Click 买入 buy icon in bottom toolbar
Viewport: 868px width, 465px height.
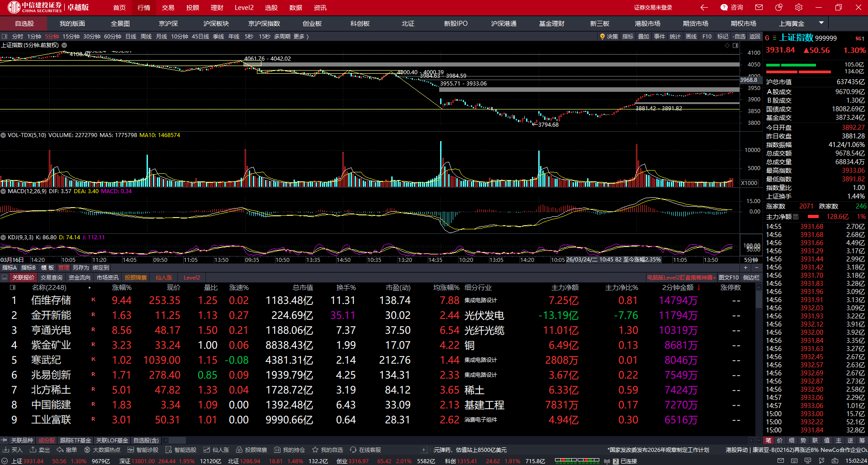(x=12, y=450)
